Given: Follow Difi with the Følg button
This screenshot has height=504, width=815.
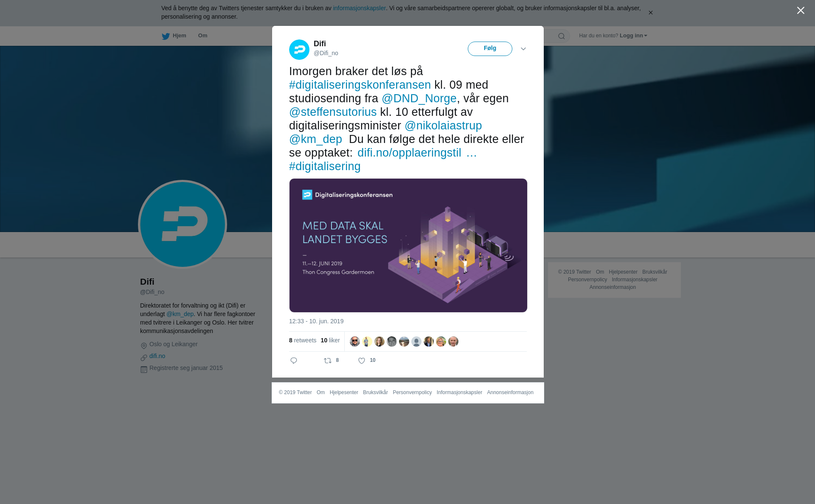Looking at the screenshot, I should coord(490,49).
